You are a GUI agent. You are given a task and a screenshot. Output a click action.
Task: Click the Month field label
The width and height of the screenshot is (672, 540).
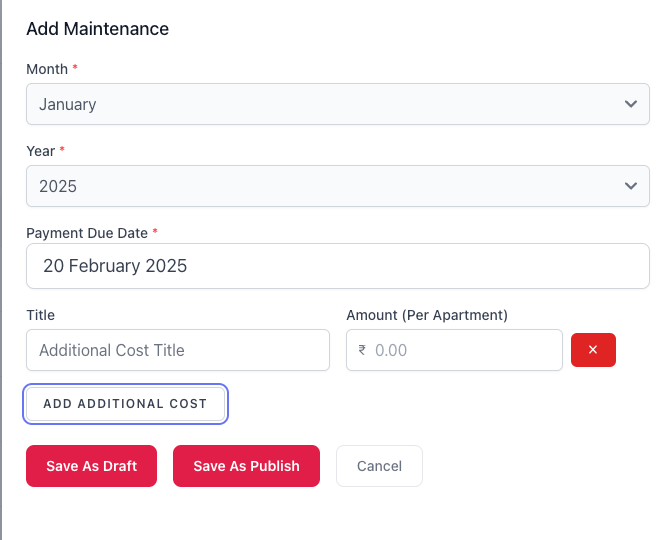(47, 69)
